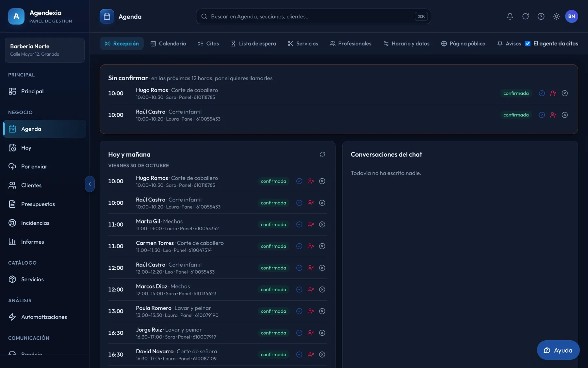Cancel Hugo Ramos in Sin confirmar panel
Screen dimensions: 588x368
[x=564, y=93]
